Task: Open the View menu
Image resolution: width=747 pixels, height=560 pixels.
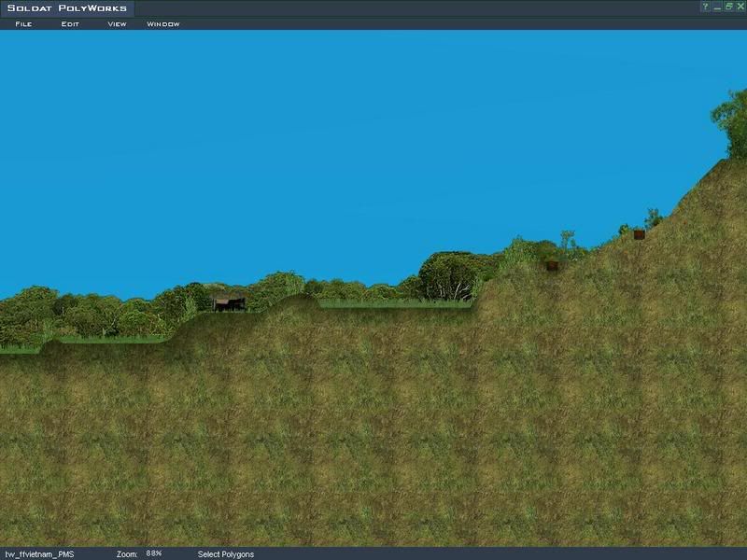Action: click(117, 24)
